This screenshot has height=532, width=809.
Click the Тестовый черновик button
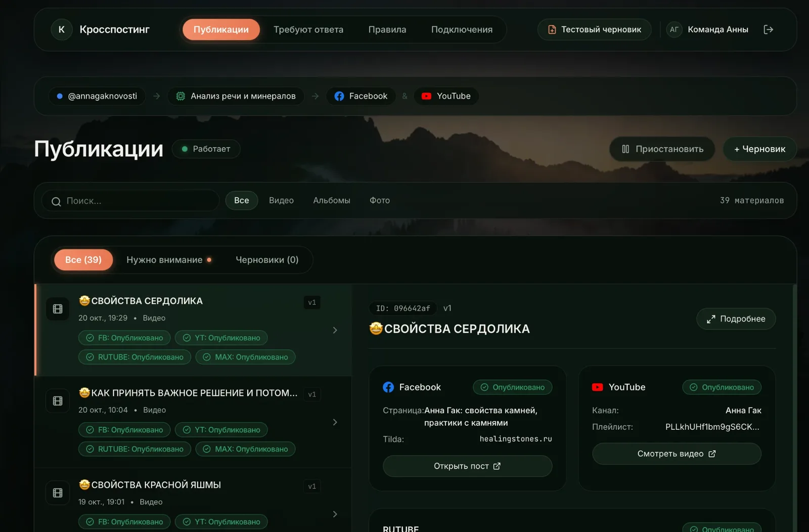pos(595,29)
